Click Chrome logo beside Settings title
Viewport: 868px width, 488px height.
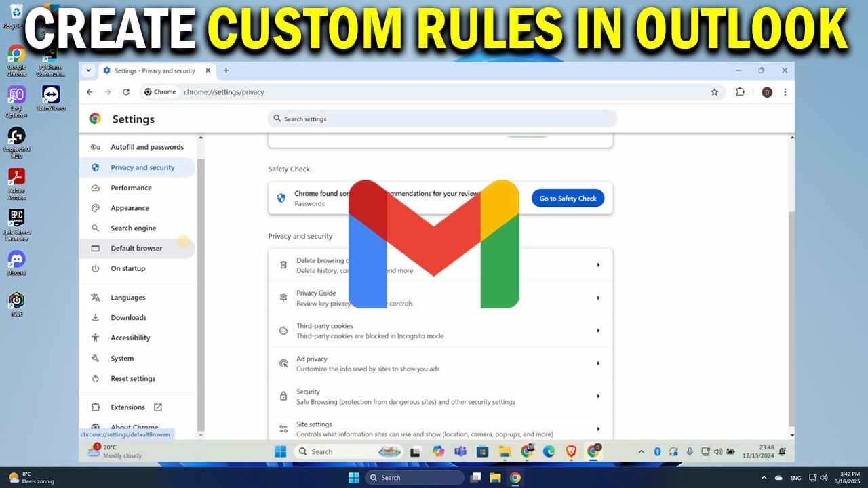[x=95, y=119]
